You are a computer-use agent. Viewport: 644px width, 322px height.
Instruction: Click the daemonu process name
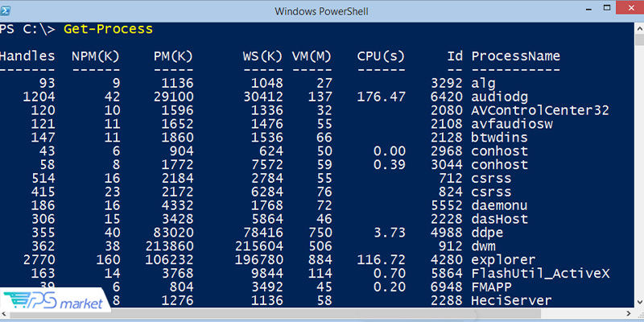click(x=501, y=205)
